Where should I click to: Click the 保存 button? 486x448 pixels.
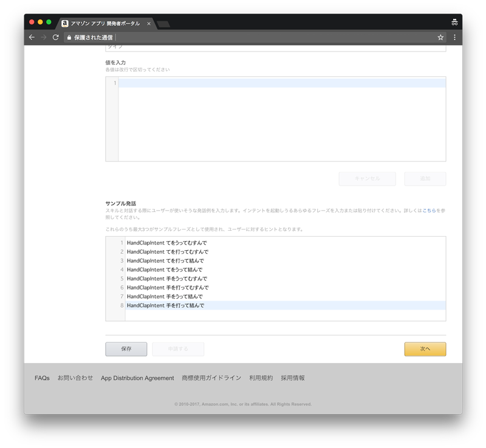point(126,349)
